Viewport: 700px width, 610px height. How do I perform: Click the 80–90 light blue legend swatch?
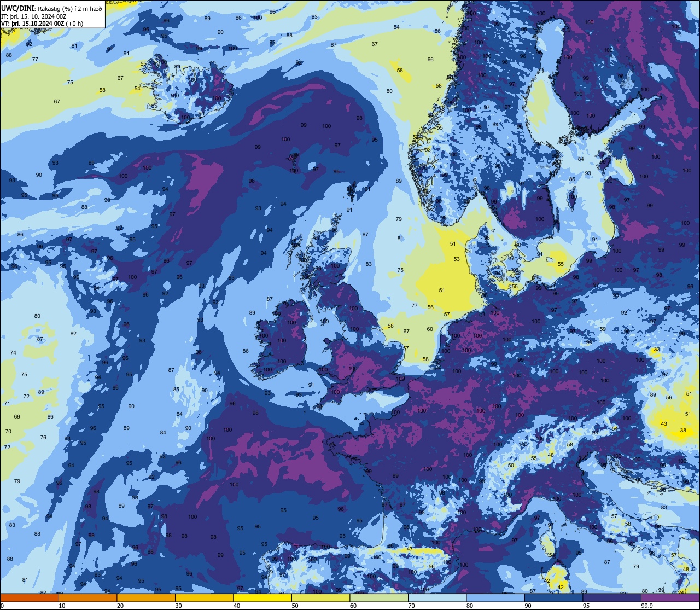coord(495,597)
